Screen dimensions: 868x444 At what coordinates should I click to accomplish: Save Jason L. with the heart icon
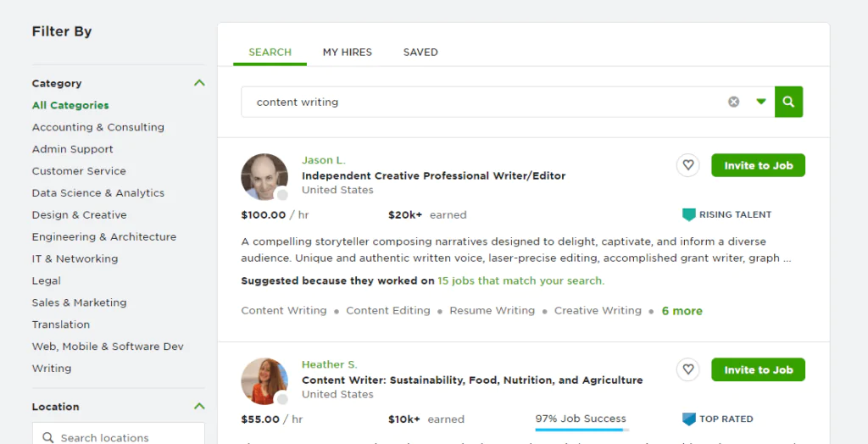pos(688,165)
